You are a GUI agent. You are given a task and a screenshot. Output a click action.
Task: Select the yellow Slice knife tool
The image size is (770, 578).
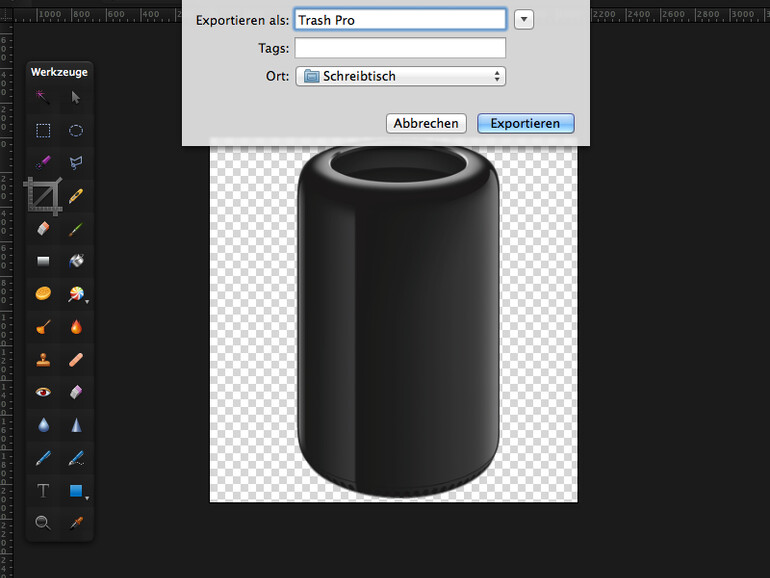pyautogui.click(x=76, y=196)
